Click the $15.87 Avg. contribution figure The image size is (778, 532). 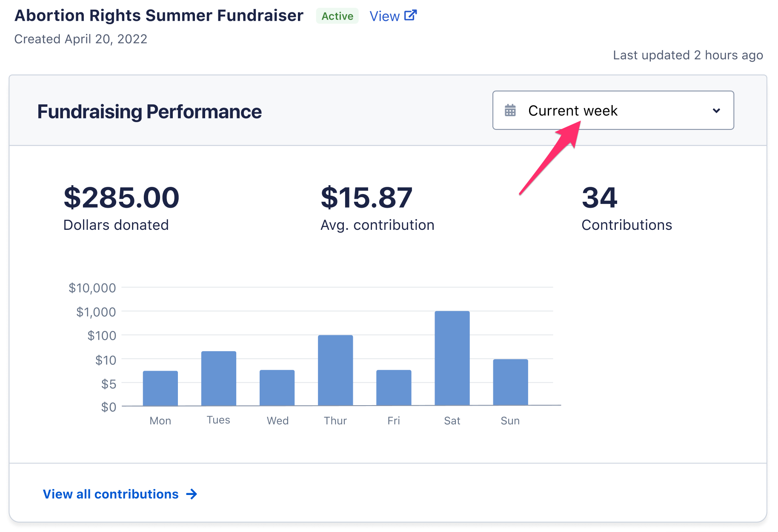pos(366,198)
